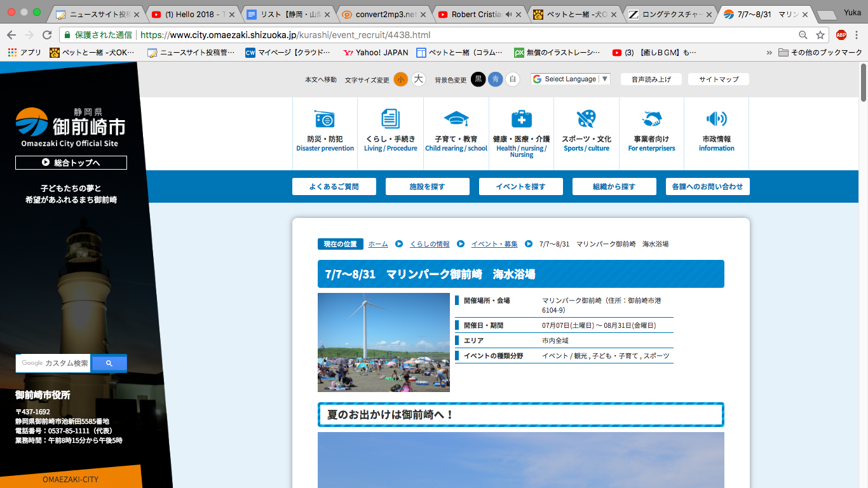Switch to ニュースサイト投稿 tab
The height and width of the screenshot is (488, 868).
pos(97,14)
